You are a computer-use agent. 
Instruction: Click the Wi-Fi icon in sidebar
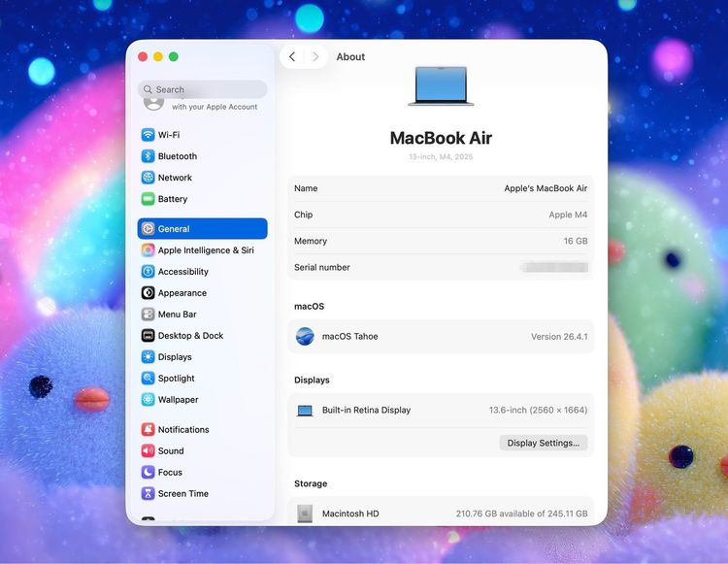148,135
